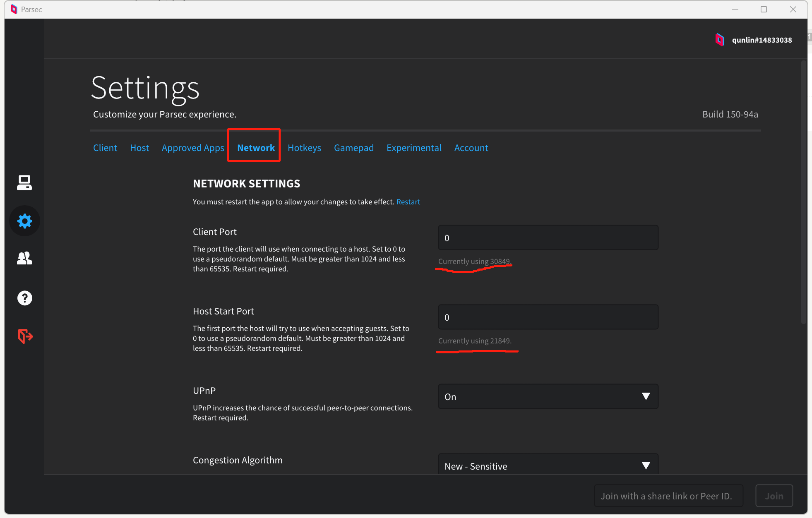Screen dimensions: 812x518
Task: Click the Parsec logo next to username
Action: click(x=720, y=40)
